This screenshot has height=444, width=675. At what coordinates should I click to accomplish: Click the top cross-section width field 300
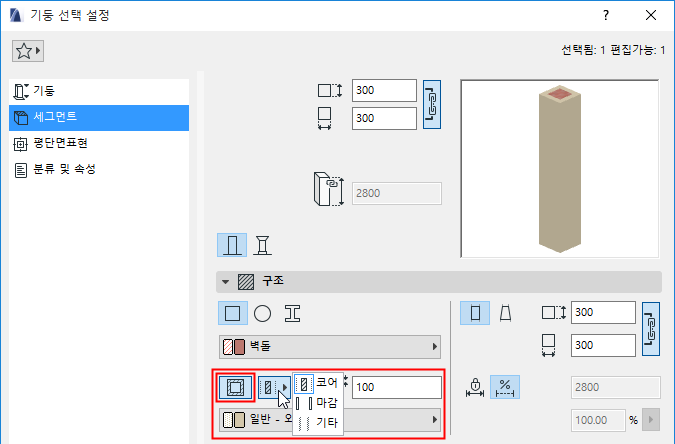(384, 118)
